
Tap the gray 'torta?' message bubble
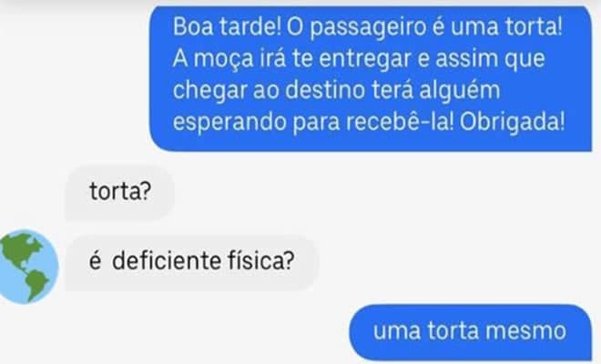(120, 193)
